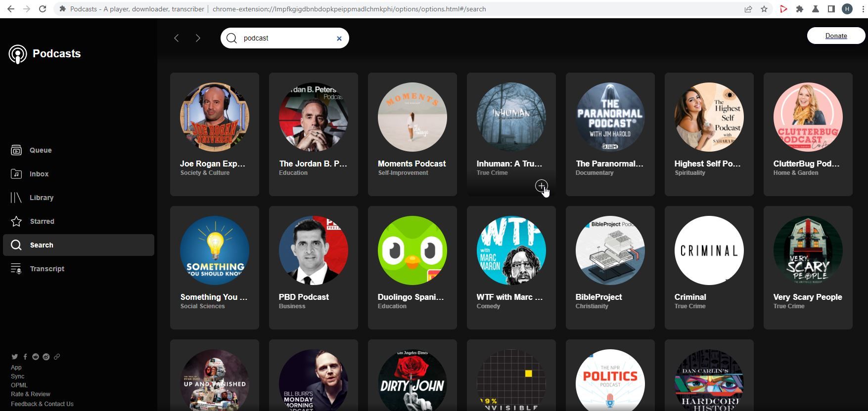Screen dimensions: 868x411
Task: Open Very Scary People artwork
Action: click(x=808, y=250)
